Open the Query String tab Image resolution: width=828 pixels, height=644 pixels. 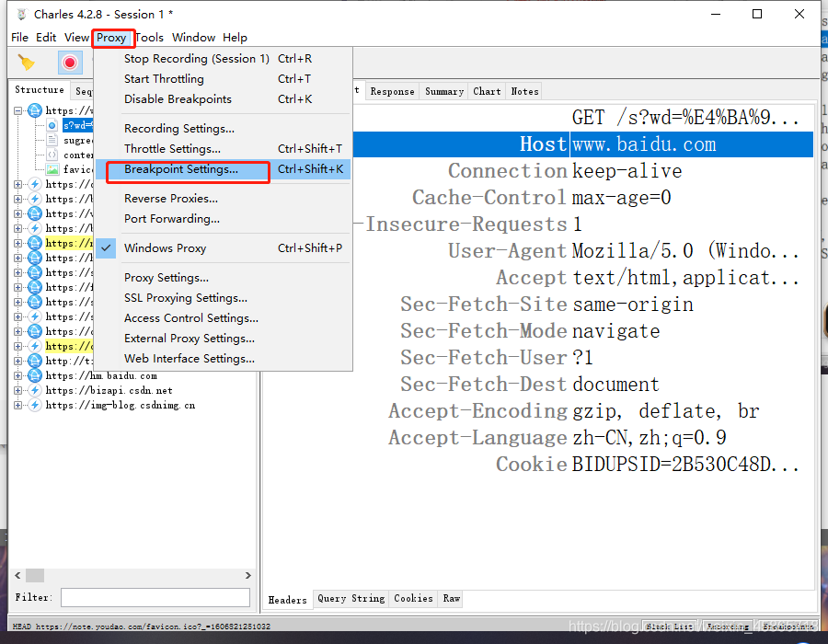click(x=351, y=599)
